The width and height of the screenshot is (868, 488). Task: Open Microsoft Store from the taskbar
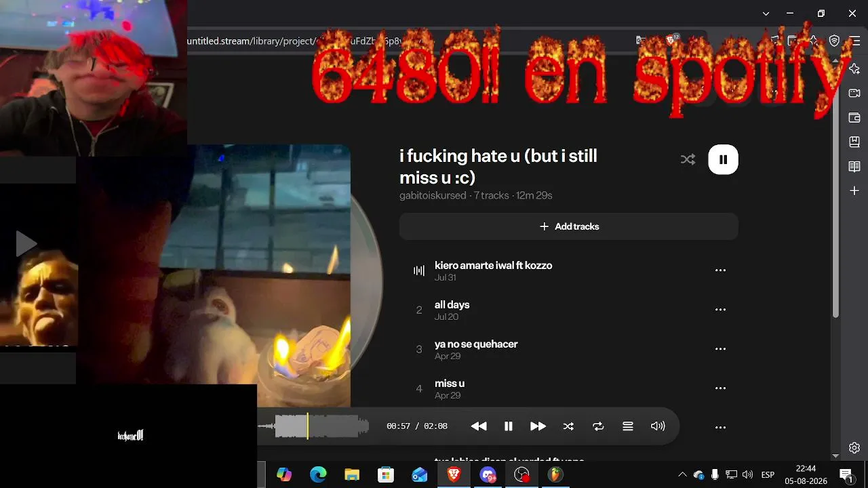tap(386, 475)
